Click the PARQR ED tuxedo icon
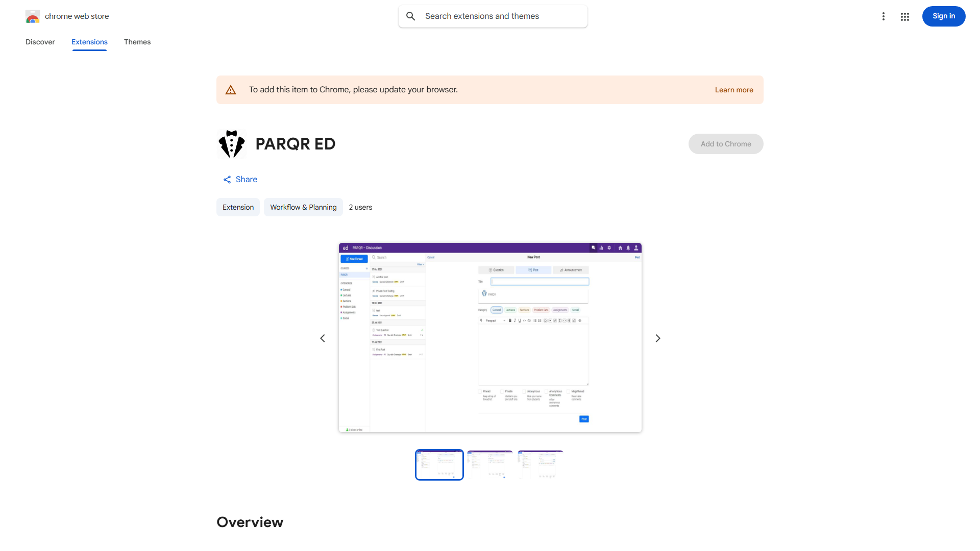Image resolution: width=980 pixels, height=551 pixels. (x=231, y=144)
